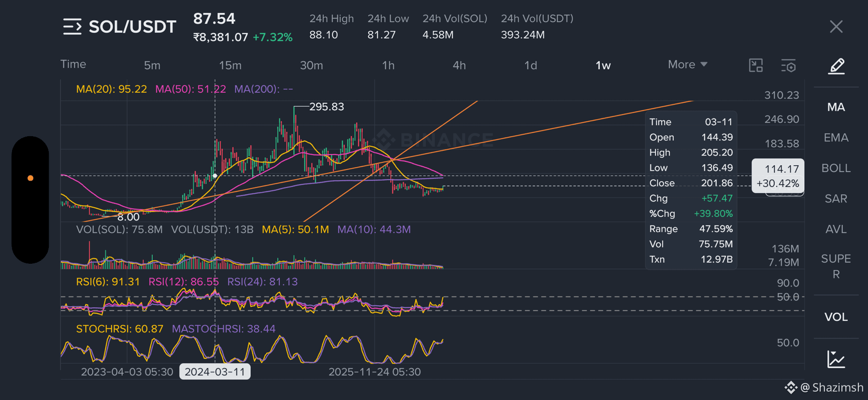Tap the MA(200) legend label
868x400 pixels.
point(263,89)
